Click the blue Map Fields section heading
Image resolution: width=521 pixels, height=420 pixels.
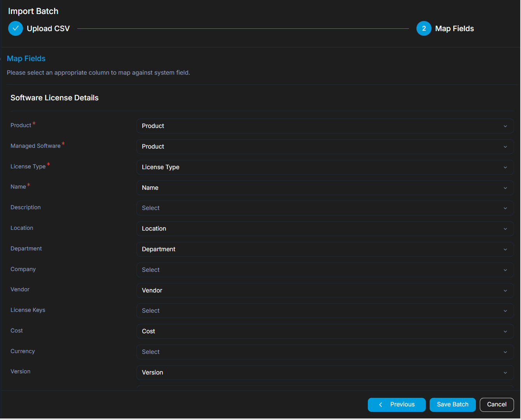click(x=26, y=59)
